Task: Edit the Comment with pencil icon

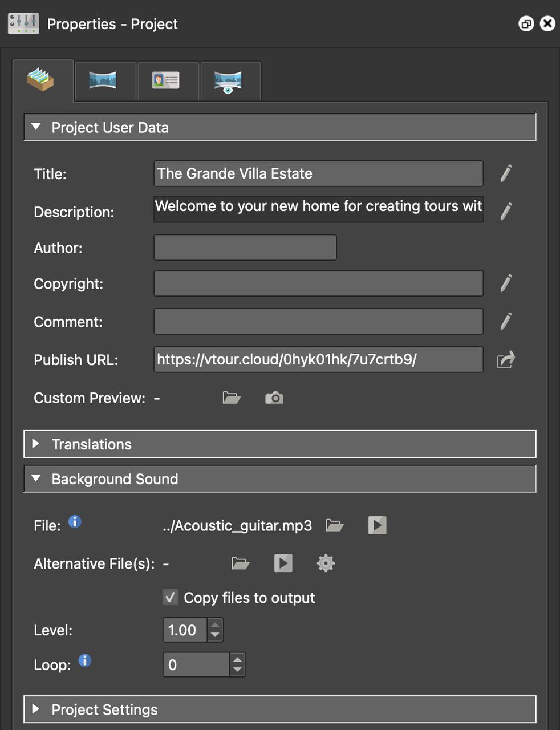Action: click(x=506, y=321)
